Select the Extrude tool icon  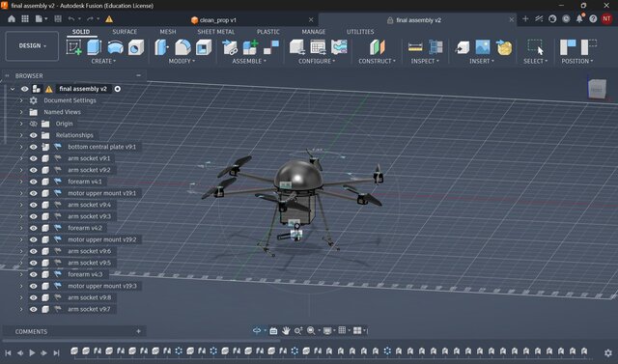tap(95, 47)
